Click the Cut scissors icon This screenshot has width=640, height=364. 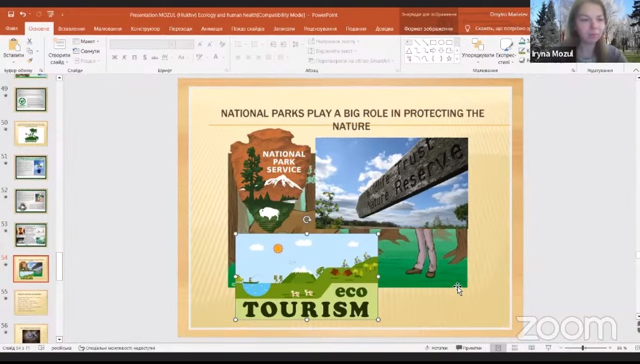pyautogui.click(x=29, y=41)
